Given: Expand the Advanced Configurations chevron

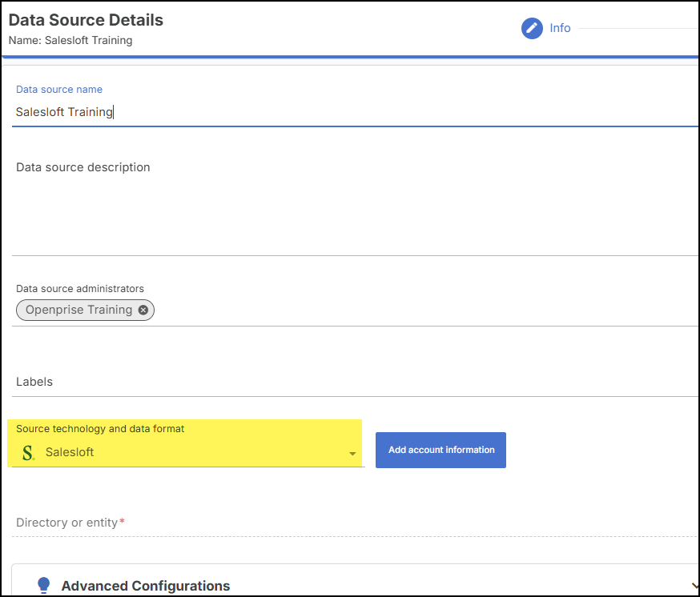Looking at the screenshot, I should (x=694, y=586).
